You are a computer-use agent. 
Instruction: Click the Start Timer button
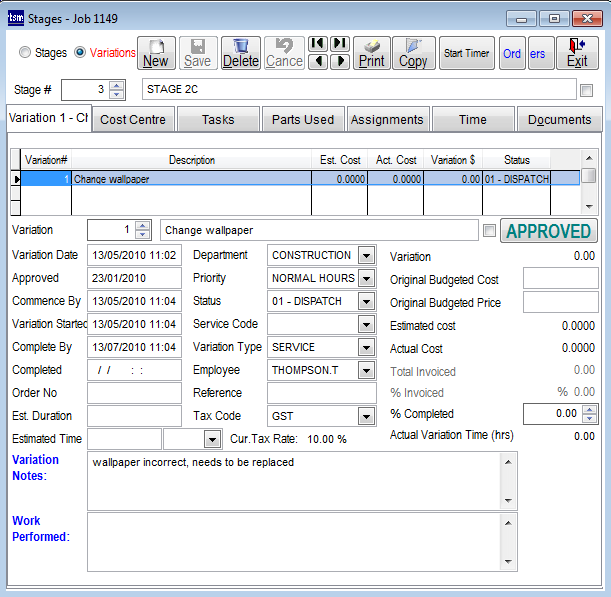tap(467, 53)
